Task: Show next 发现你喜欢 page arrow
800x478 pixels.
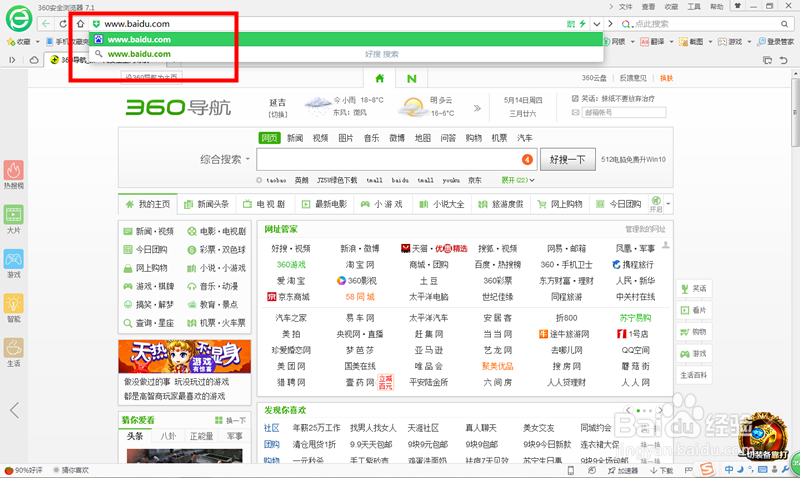Action: tap(660, 410)
